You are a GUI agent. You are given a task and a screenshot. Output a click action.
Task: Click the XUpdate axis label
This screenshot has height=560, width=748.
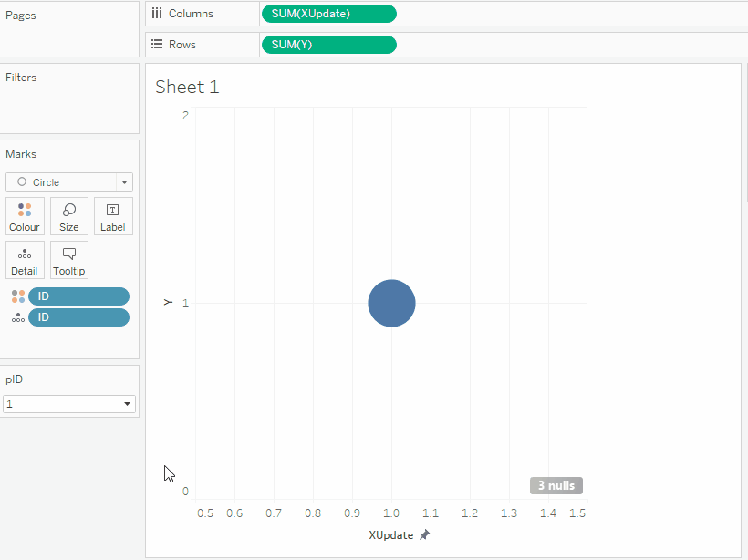[x=393, y=534]
